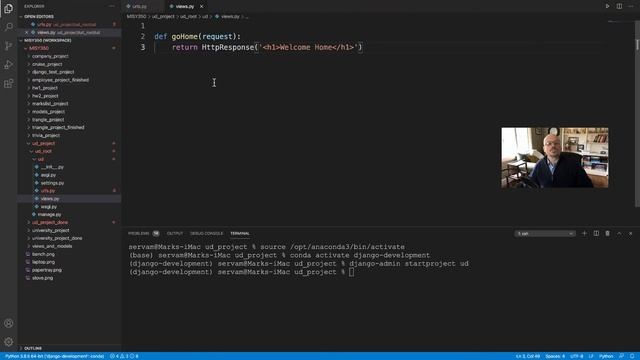Open the notifications bell in the status bar
Image resolution: width=640 pixels, height=360 pixels.
coord(632,356)
